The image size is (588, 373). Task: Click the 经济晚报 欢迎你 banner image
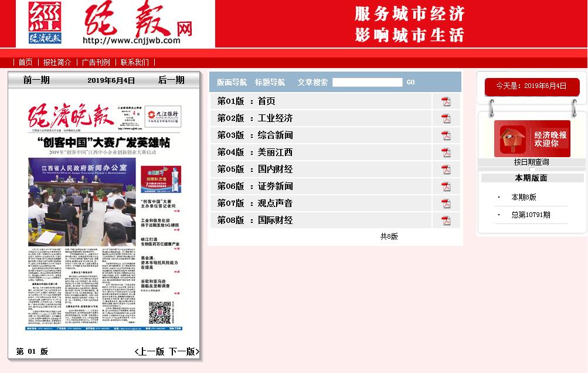click(x=532, y=139)
